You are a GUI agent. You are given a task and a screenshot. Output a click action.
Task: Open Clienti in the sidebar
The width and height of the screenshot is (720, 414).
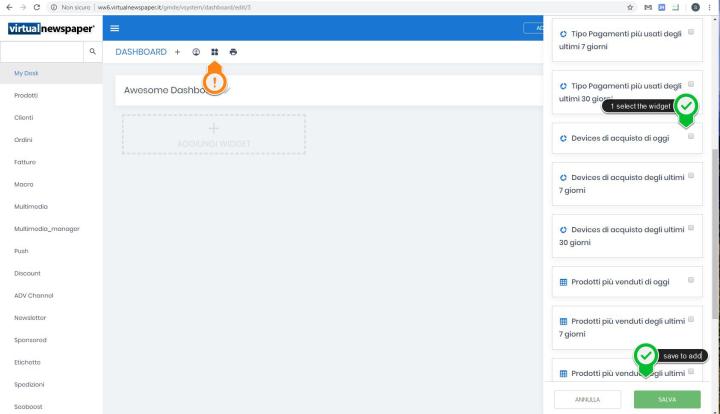click(23, 117)
